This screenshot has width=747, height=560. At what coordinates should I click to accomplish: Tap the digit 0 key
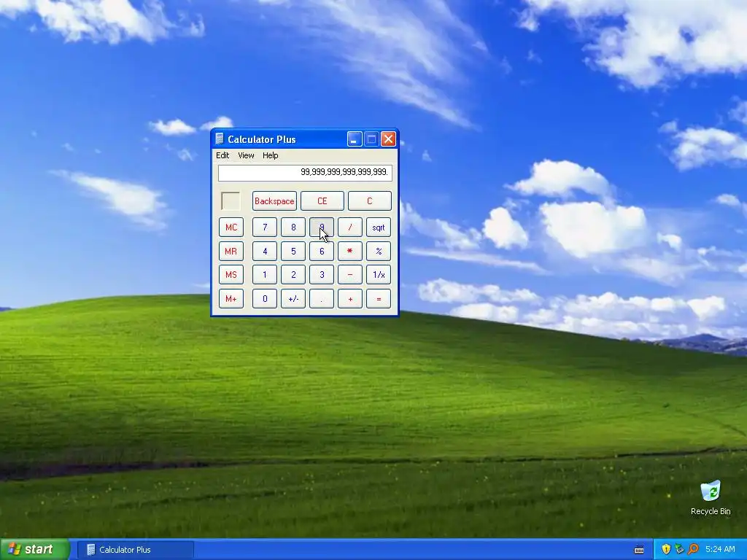point(265,298)
